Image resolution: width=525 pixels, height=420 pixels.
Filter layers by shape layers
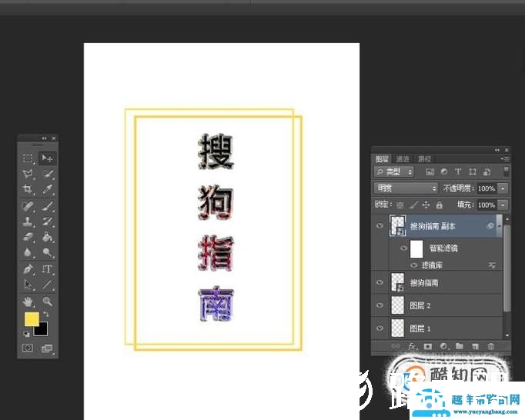pos(473,172)
